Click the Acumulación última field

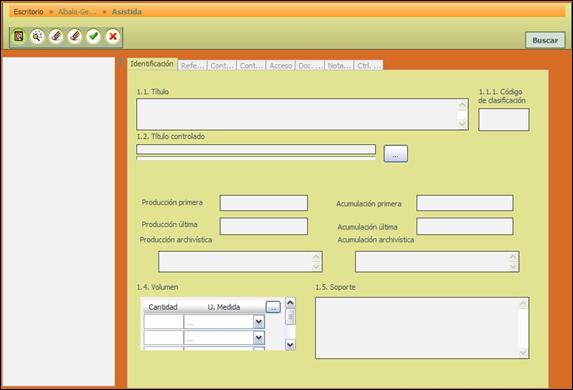(x=464, y=226)
